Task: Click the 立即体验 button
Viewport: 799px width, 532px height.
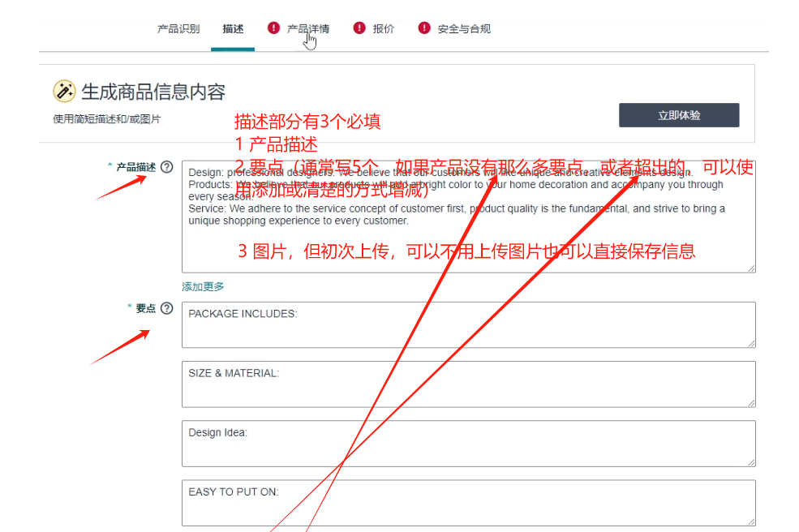Action: (679, 114)
